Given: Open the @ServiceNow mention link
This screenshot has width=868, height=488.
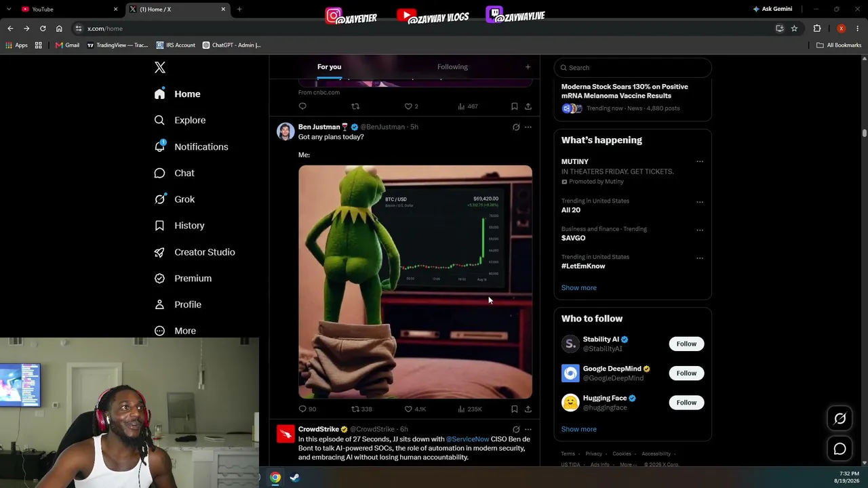Looking at the screenshot, I should (x=467, y=439).
